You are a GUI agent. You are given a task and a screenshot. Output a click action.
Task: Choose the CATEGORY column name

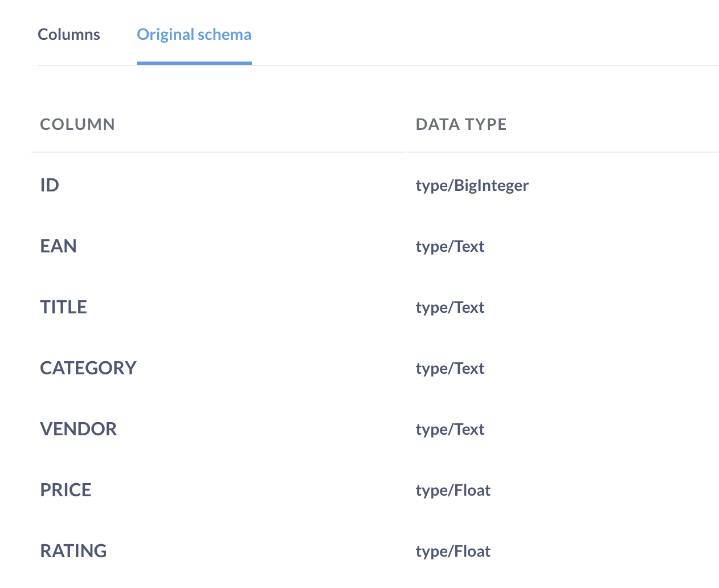88,368
